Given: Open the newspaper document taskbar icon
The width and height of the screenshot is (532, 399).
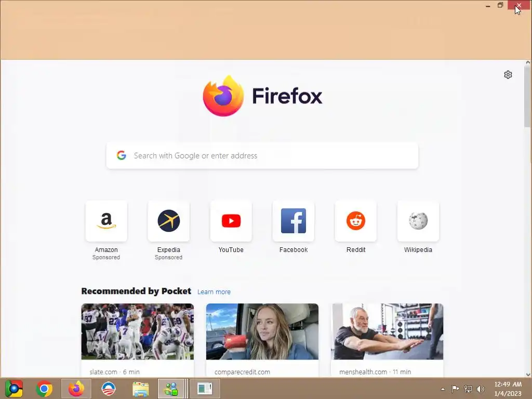Looking at the screenshot, I should coord(205,389).
